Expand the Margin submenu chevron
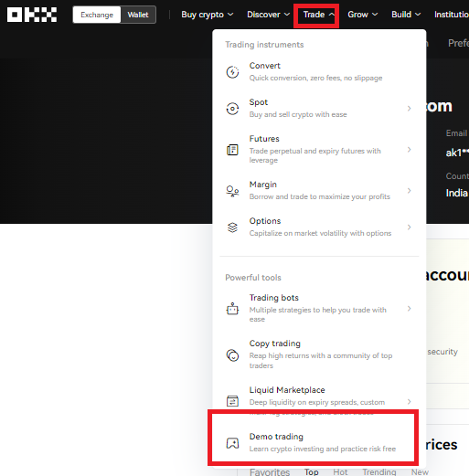 410,191
